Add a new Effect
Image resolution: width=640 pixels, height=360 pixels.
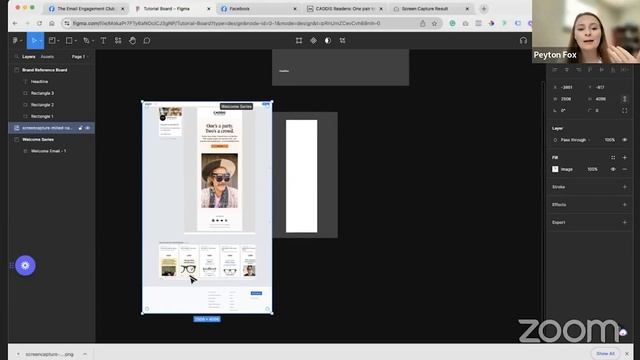624,204
